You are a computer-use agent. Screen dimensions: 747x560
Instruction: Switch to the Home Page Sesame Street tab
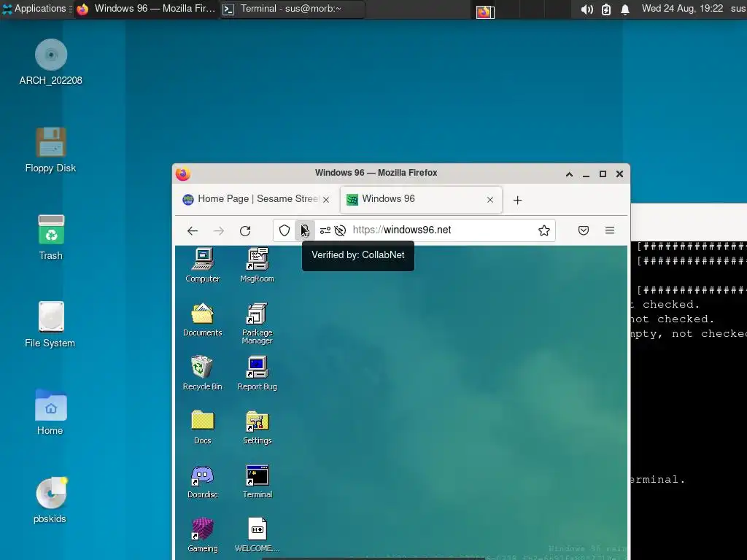[256, 199]
